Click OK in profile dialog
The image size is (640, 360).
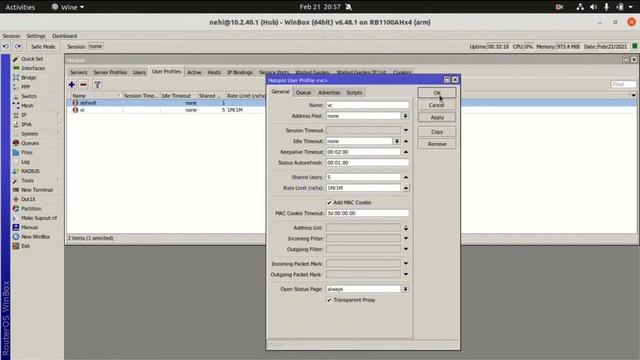click(437, 93)
